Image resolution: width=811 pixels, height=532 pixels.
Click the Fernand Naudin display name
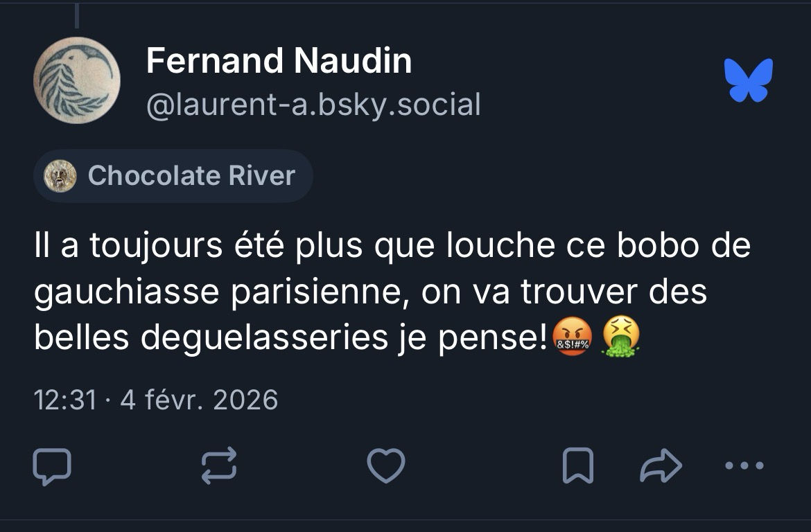(279, 62)
